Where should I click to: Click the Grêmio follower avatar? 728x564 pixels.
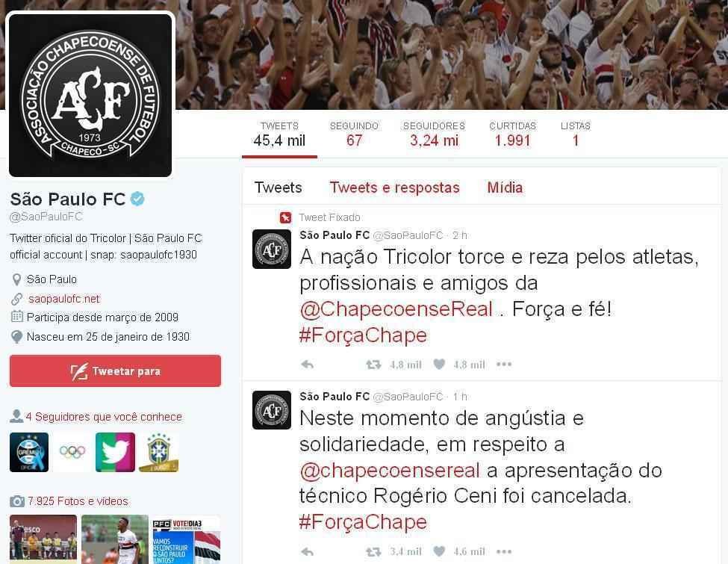pos(29,452)
